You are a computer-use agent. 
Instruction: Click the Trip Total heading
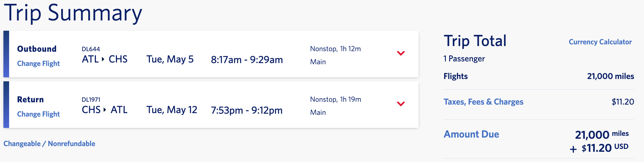(x=475, y=41)
